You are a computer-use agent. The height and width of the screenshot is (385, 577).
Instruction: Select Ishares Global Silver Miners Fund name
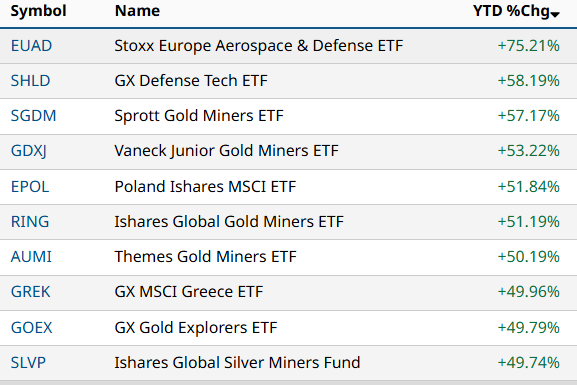coord(237,363)
